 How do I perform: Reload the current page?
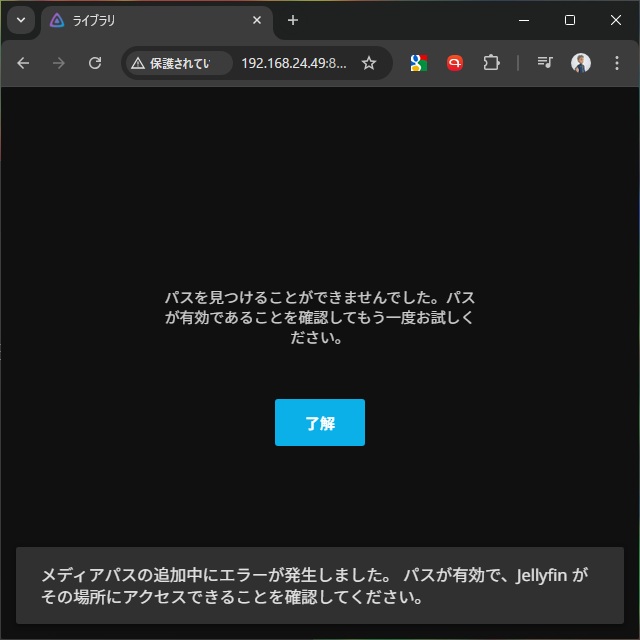[95, 63]
